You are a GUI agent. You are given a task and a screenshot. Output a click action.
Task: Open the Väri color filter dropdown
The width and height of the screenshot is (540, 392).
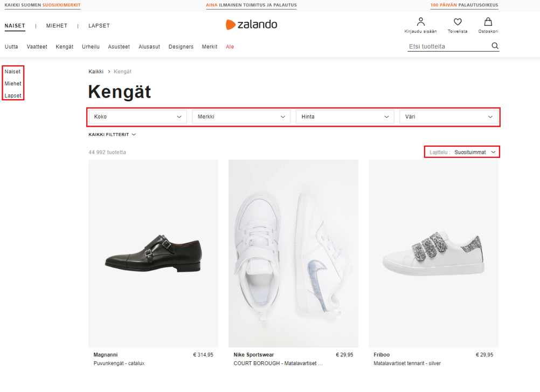[x=449, y=117]
